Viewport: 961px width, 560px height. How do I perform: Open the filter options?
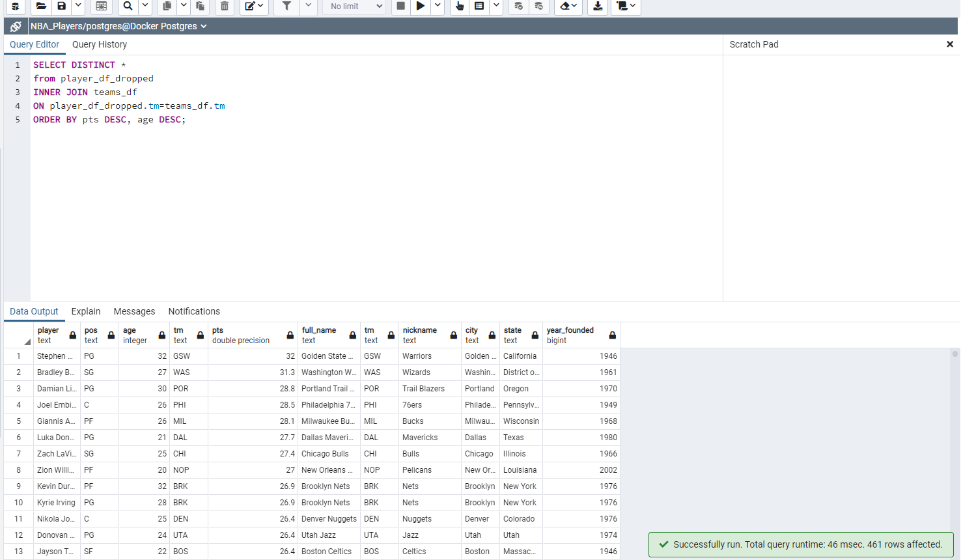click(x=286, y=7)
